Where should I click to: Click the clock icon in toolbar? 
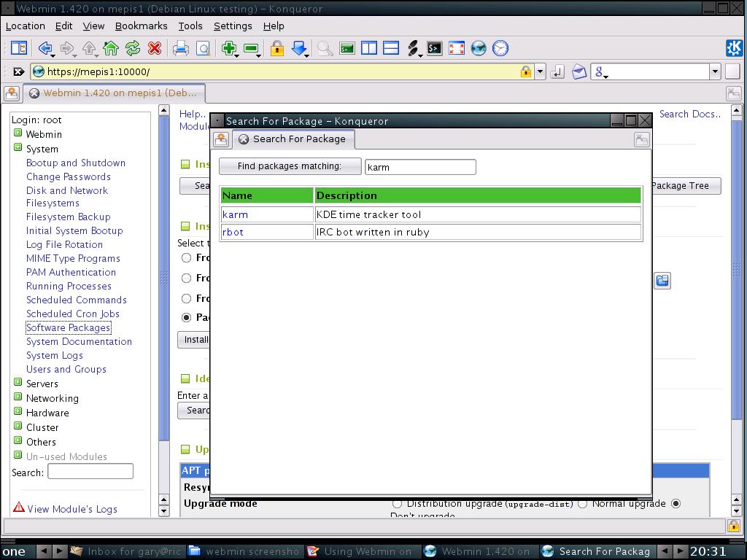pyautogui.click(x=500, y=48)
